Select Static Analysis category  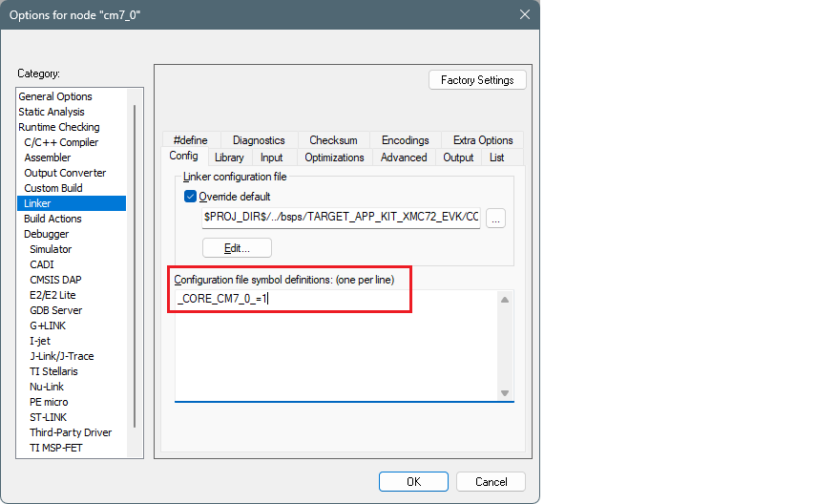point(52,112)
